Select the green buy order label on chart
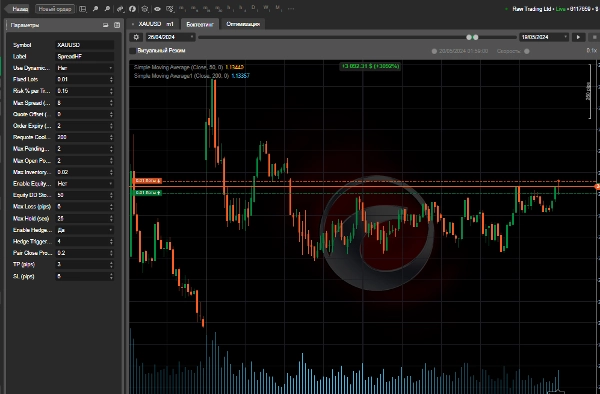Viewport: 600px width, 394px height. point(147,193)
